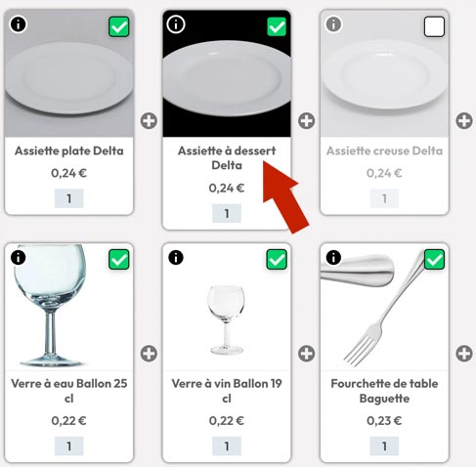Screen dimensions: 476x467
Task: Open info for Assiette plate Delta
Action: (x=19, y=24)
